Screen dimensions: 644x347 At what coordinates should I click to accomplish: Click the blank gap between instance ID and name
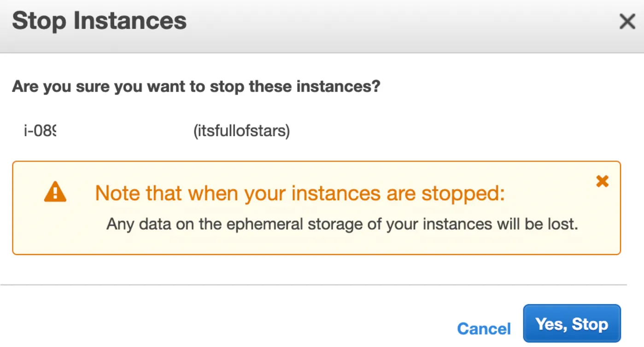[x=124, y=132]
